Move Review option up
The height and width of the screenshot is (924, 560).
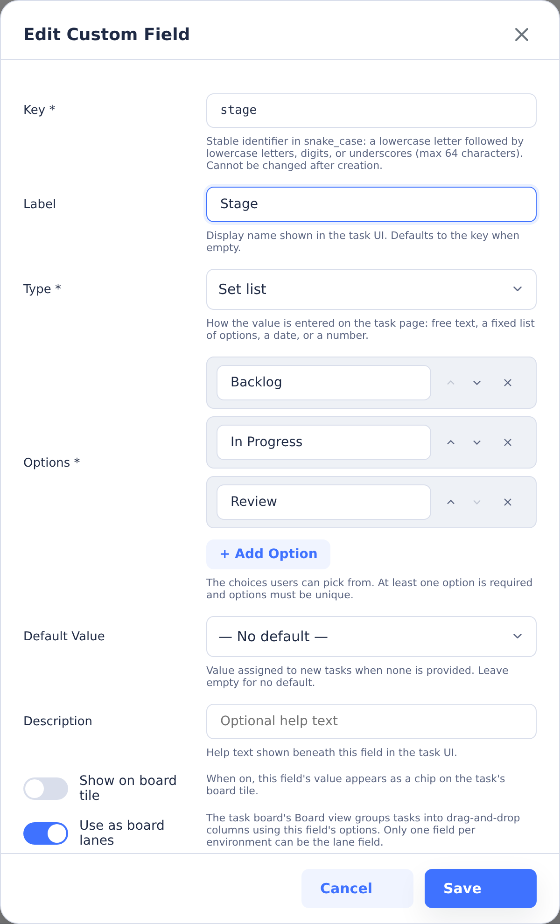[451, 502]
